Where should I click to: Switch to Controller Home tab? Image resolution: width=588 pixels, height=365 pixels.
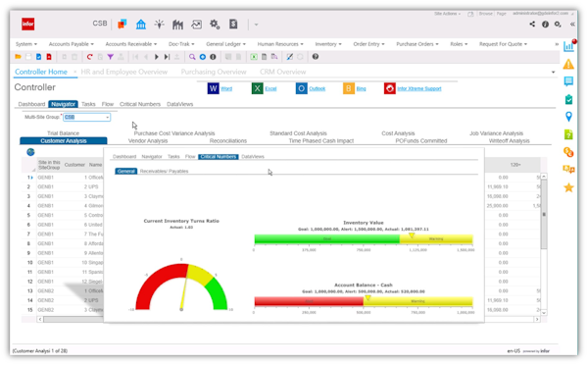pos(41,72)
